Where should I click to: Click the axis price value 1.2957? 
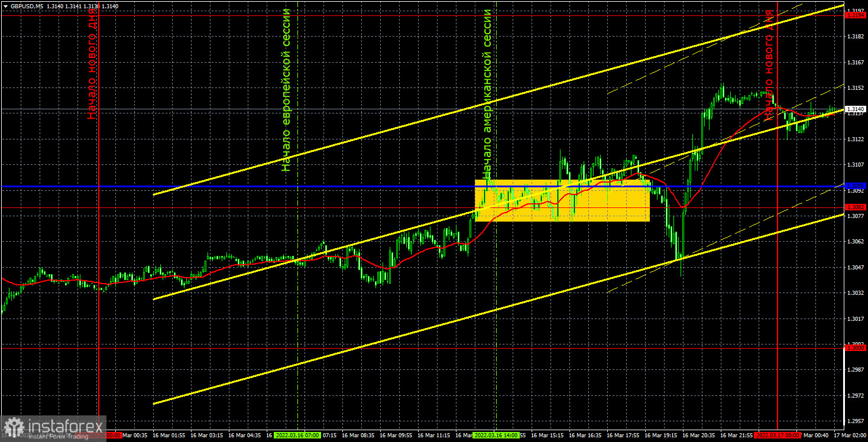[854, 421]
